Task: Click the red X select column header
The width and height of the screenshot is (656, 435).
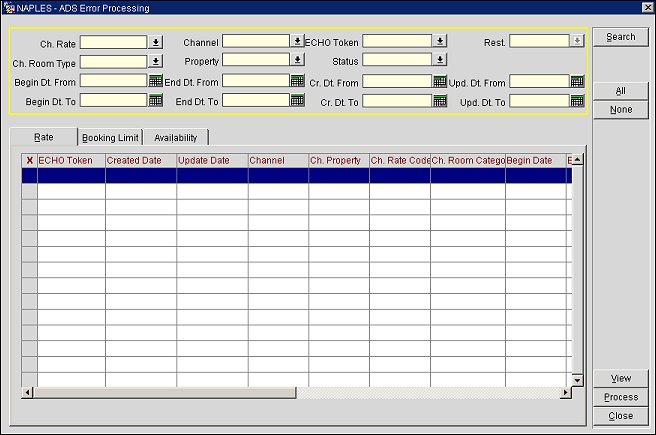Action: 29,160
